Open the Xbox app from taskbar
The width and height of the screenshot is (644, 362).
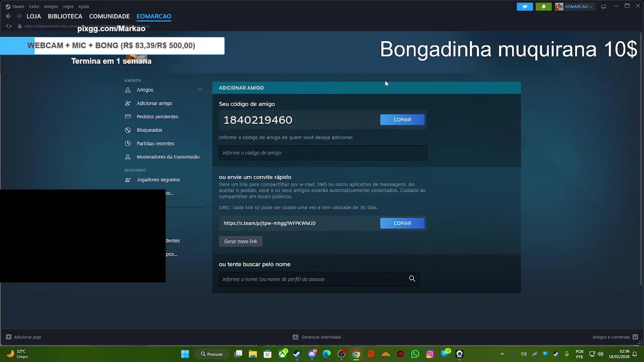[x=282, y=354]
